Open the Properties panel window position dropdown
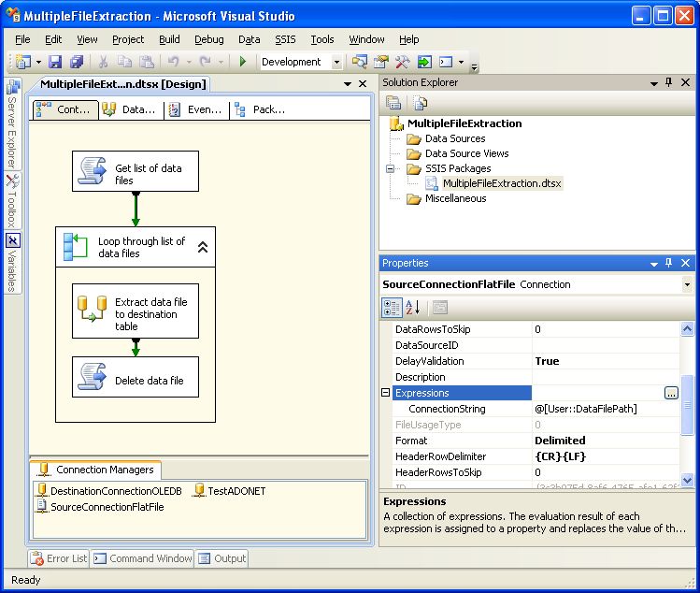The height and width of the screenshot is (593, 700). (654, 264)
